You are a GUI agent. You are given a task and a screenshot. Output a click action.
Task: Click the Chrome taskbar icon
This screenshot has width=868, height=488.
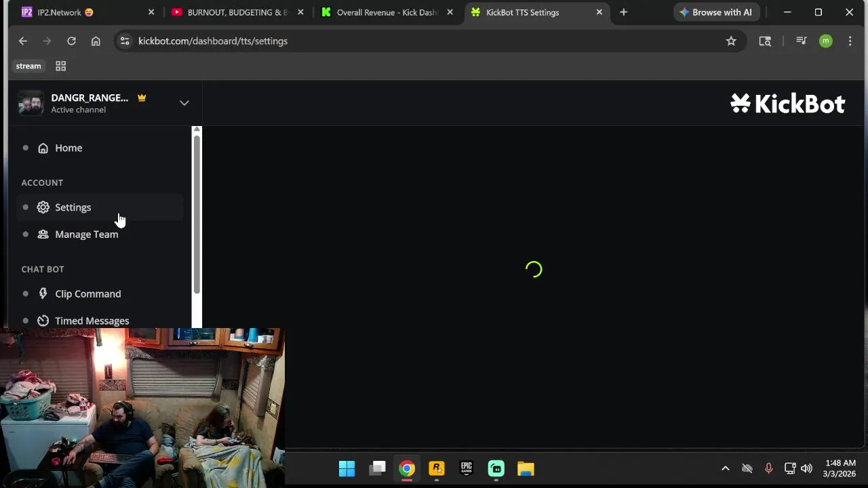tap(406, 468)
